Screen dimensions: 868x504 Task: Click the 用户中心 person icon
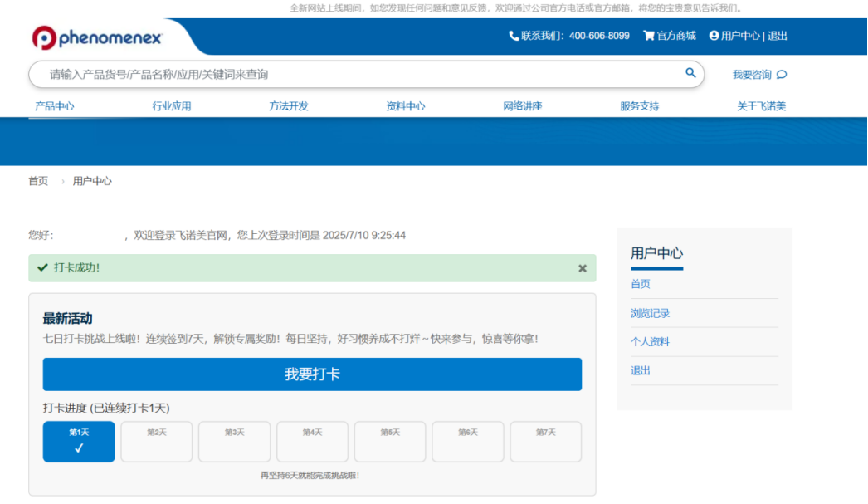(x=714, y=36)
